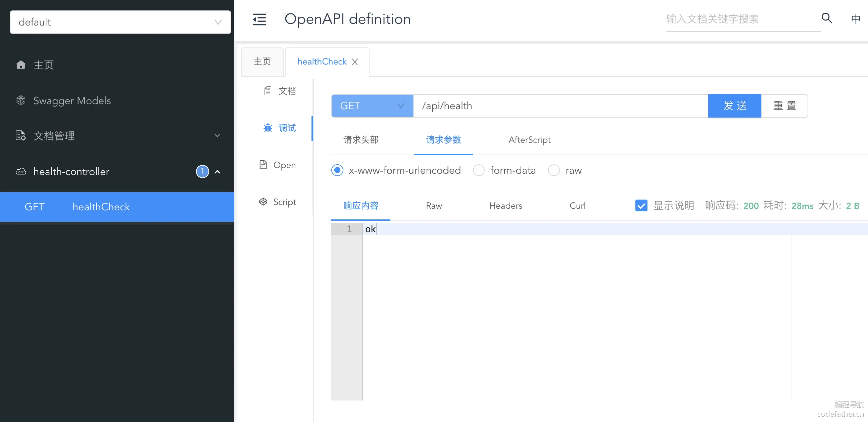
Task: Switch to the Raw response tab
Action: click(434, 205)
